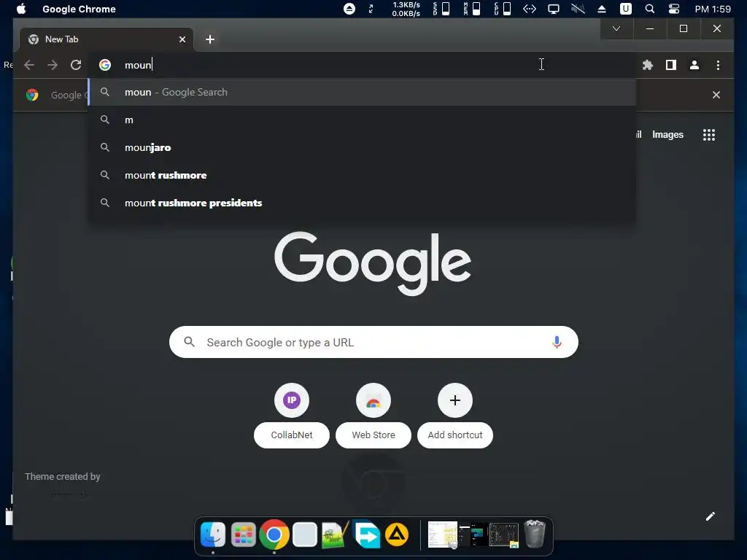Click the menu bar clock

pos(713,9)
